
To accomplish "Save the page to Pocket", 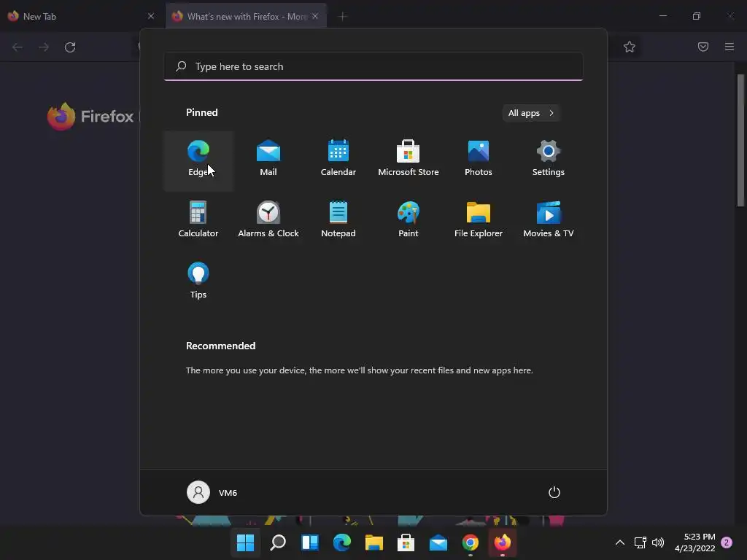I will pyautogui.click(x=703, y=47).
